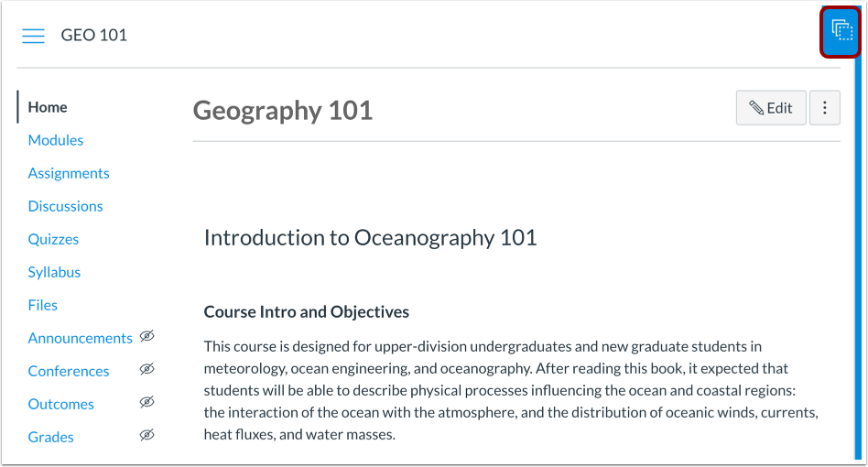Viewport: 868px width, 467px height.
Task: Click the Grades hidden eye icon
Action: click(147, 436)
